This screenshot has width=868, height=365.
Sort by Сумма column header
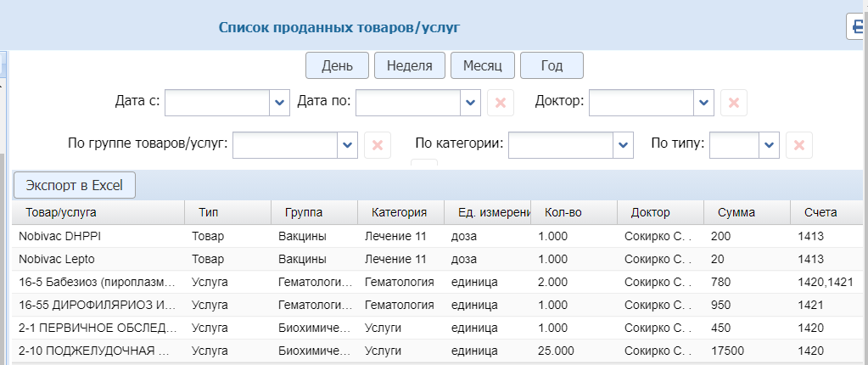coord(736,212)
